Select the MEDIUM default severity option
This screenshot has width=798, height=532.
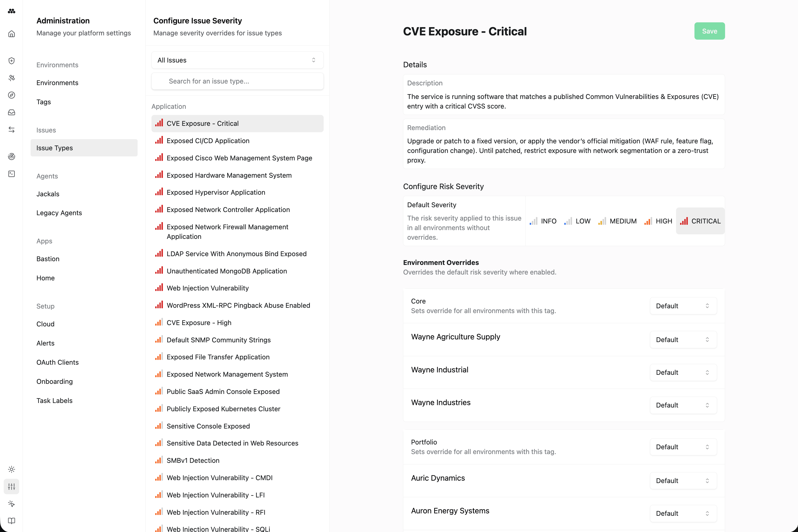(x=618, y=221)
